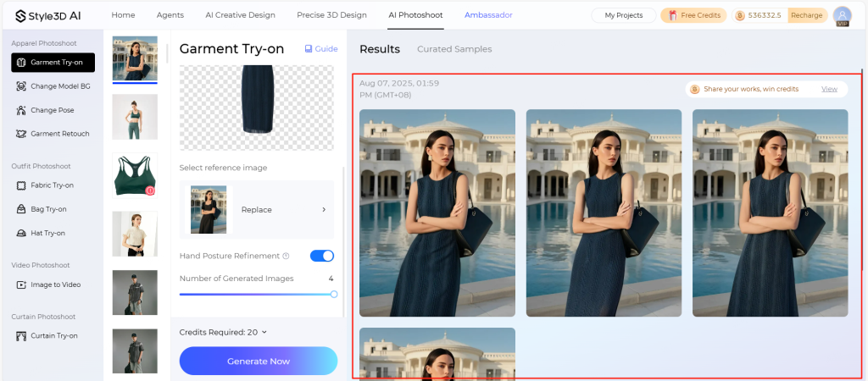Open the first generated result image
Viewport: 868px width, 381px height.
click(x=437, y=213)
